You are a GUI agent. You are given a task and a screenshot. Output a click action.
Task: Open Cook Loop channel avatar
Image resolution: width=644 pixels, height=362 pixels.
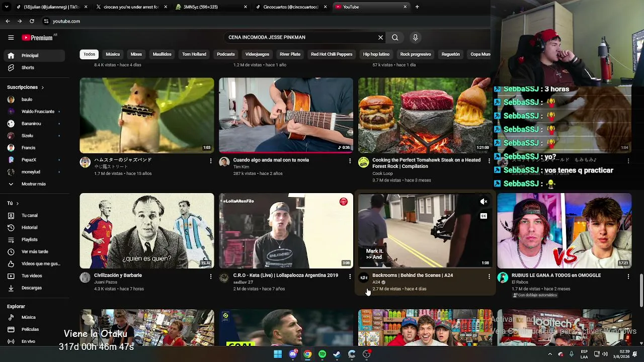point(363,162)
